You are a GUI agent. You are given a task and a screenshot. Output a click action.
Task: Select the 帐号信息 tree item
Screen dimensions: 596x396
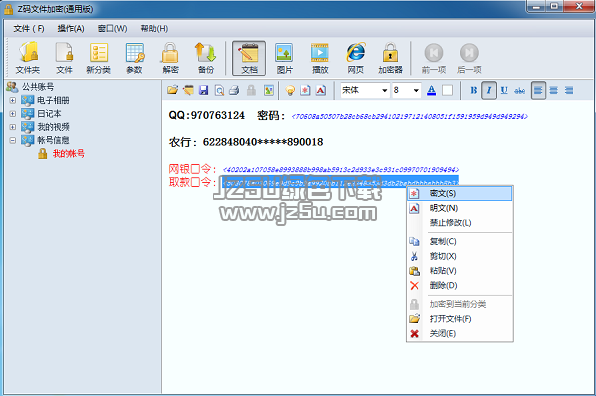pos(53,140)
